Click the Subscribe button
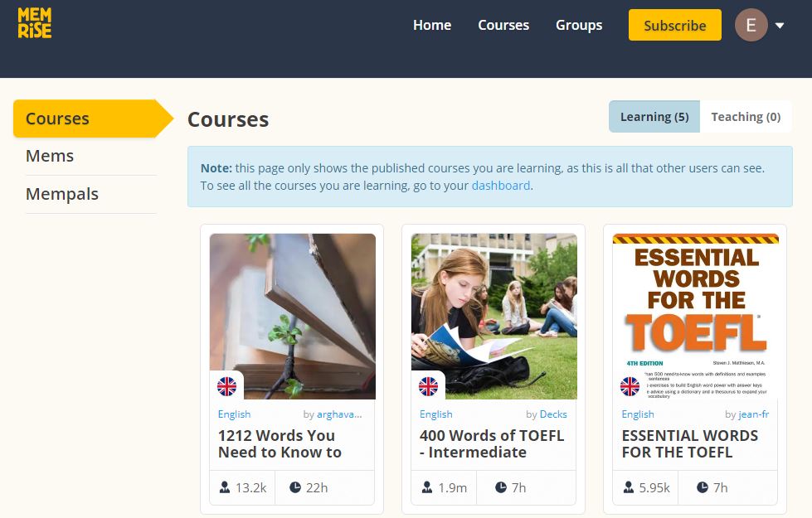The height and width of the screenshot is (518, 812). pyautogui.click(x=675, y=25)
